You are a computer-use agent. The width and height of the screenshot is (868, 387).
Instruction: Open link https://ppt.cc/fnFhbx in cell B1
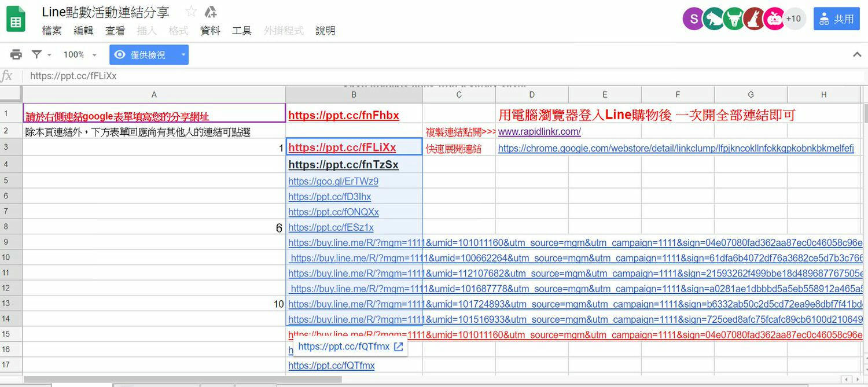pyautogui.click(x=344, y=115)
